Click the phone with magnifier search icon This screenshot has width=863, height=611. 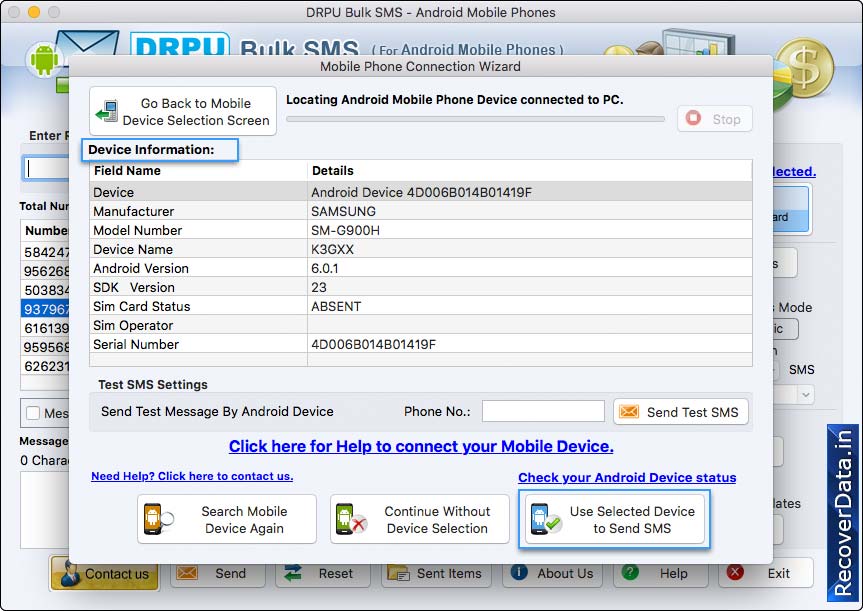[157, 519]
